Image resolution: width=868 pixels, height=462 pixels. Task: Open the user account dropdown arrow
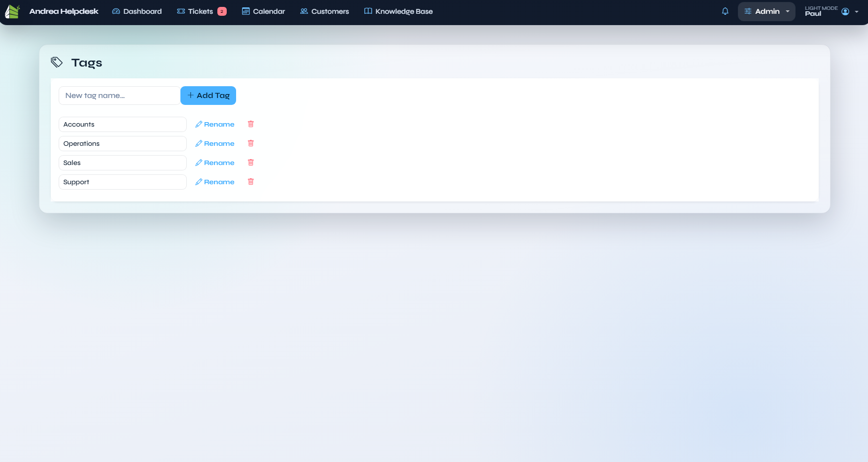857,12
